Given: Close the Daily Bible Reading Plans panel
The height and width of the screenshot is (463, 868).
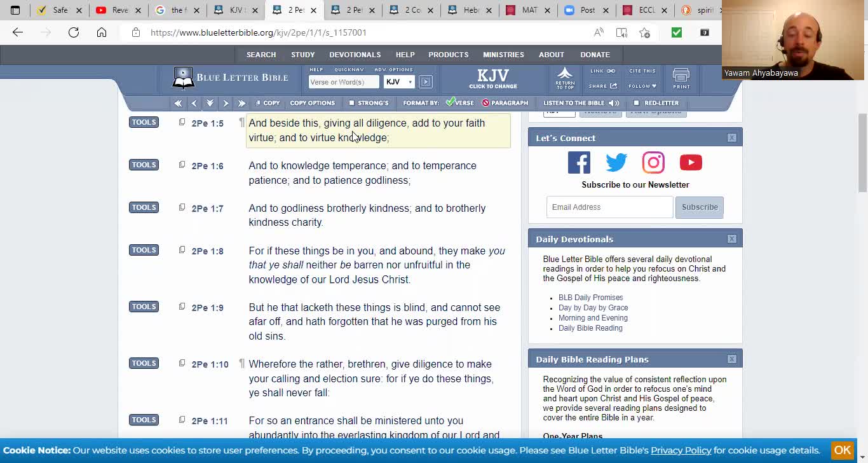Looking at the screenshot, I should pyautogui.click(x=732, y=359).
